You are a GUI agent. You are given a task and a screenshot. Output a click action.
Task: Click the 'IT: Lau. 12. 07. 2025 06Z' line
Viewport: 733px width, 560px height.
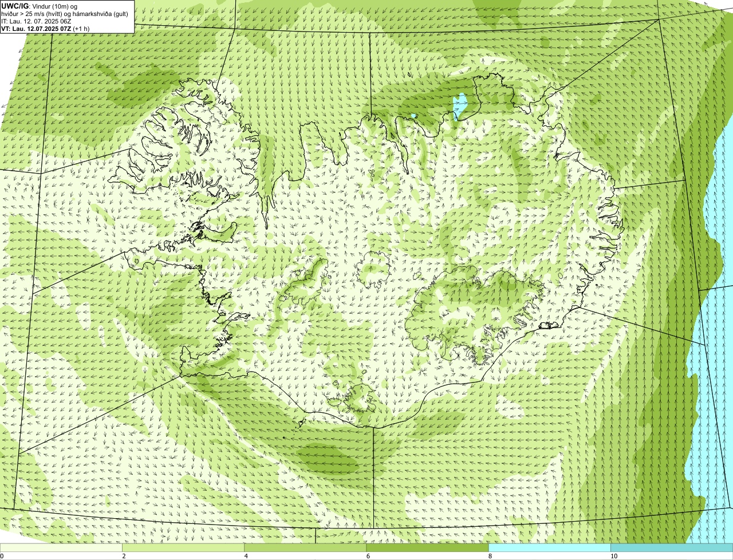[36, 21]
